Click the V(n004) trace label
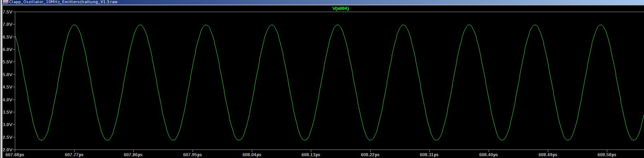The width and height of the screenshot is (644, 158). click(341, 9)
